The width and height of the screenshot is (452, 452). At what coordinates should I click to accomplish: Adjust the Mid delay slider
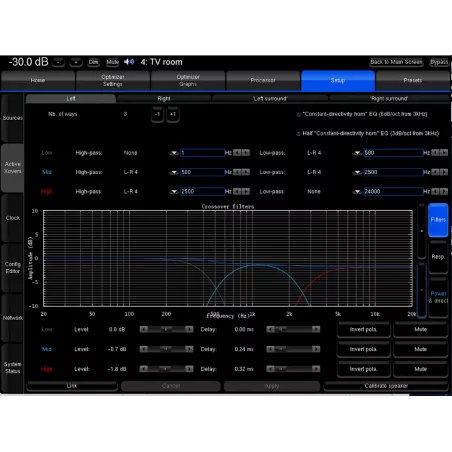[x=293, y=349]
